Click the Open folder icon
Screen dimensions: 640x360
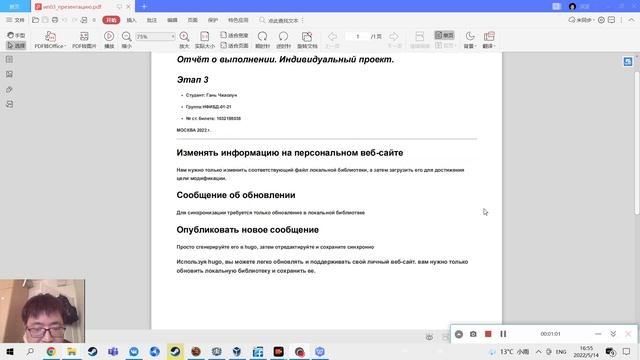point(36,20)
